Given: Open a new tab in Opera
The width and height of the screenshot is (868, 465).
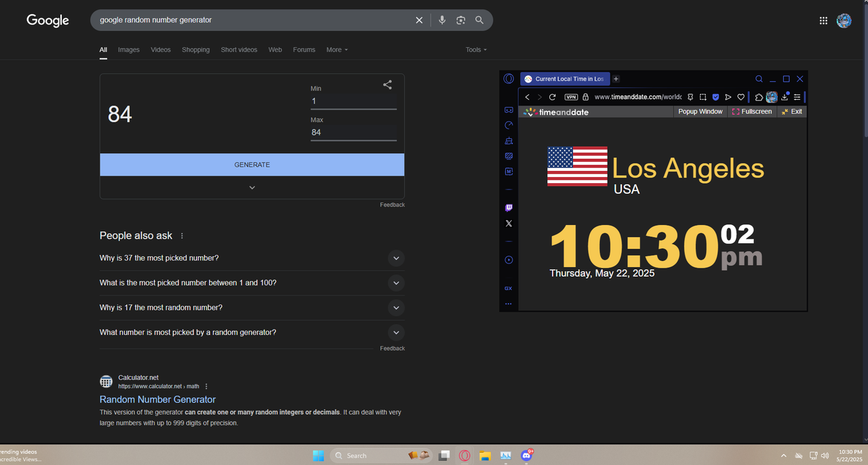Looking at the screenshot, I should [616, 79].
